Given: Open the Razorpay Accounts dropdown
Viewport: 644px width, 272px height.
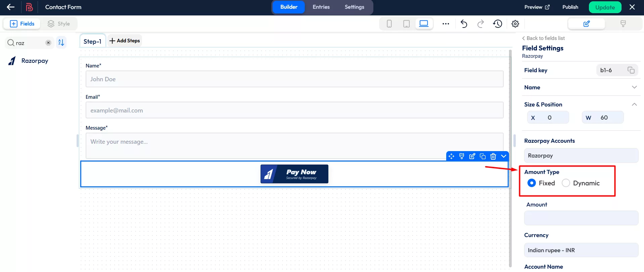Looking at the screenshot, I should [x=581, y=155].
